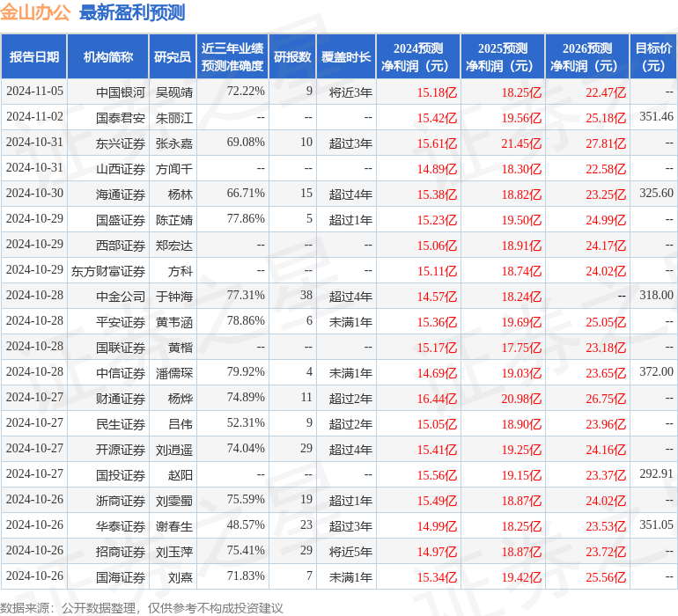This screenshot has height=616, width=678.
Task: Click researcher 吴砚靖
Action: click(x=174, y=92)
